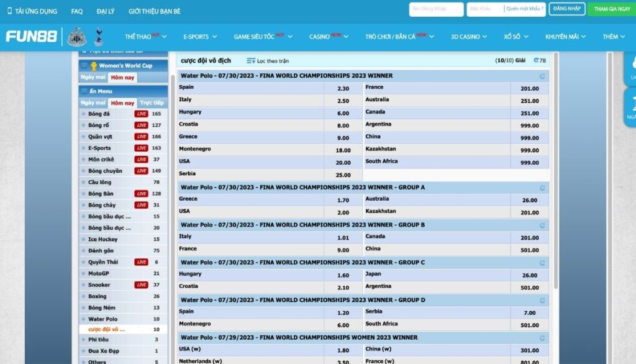Collapse the ẩn Menu panel header

point(124,91)
